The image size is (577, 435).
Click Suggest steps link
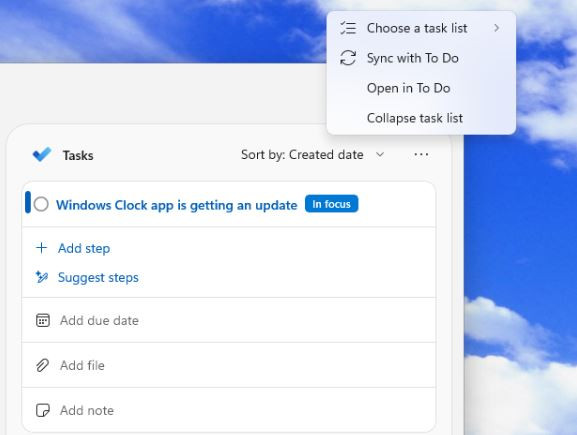98,277
